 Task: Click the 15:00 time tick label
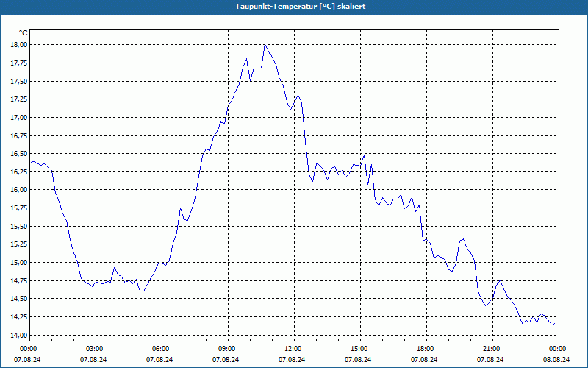(359, 349)
